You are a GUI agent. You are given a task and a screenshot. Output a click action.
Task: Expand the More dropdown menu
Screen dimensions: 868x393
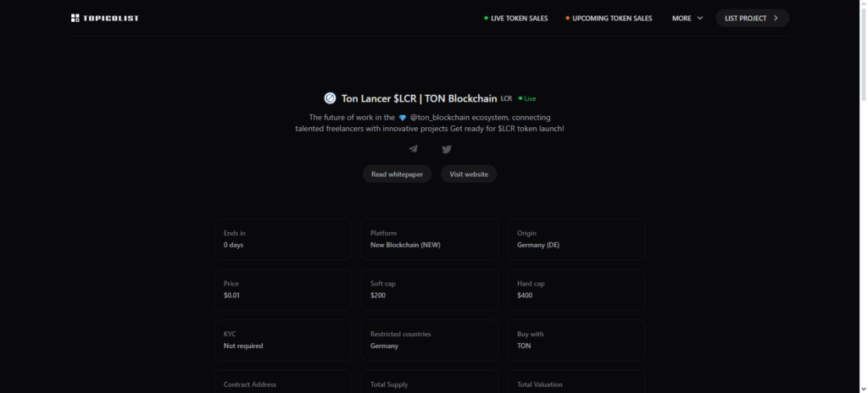pyautogui.click(x=687, y=18)
